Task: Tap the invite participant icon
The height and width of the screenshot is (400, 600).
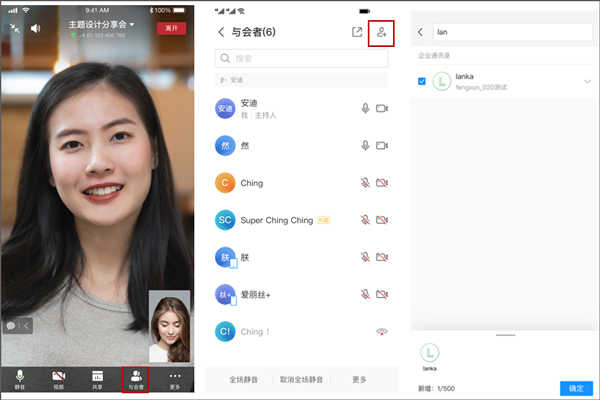Action: click(x=381, y=32)
